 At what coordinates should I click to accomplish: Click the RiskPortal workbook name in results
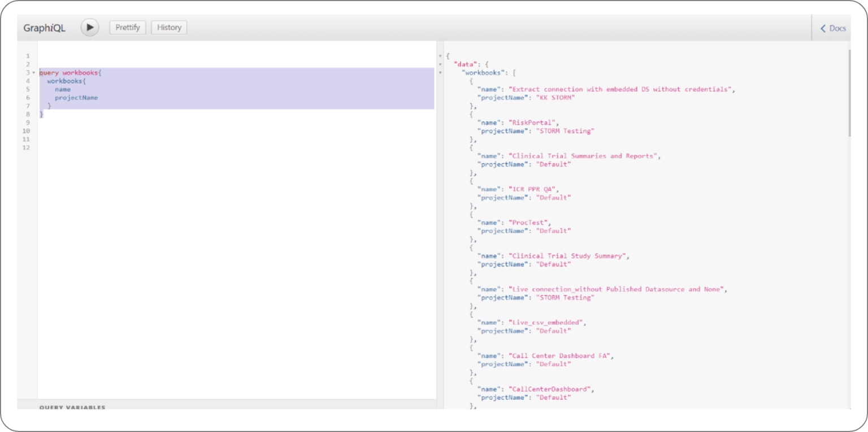click(534, 122)
